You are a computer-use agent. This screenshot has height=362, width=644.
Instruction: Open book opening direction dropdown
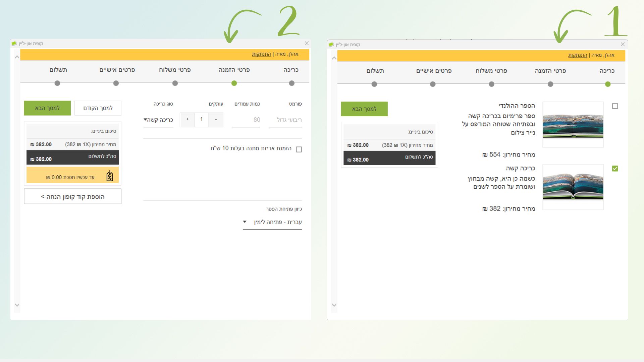(272, 222)
